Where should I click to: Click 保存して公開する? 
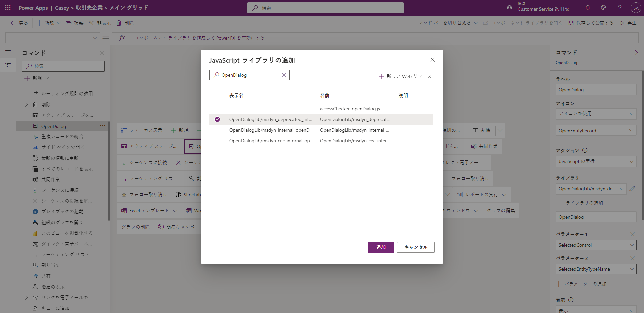pyautogui.click(x=591, y=23)
